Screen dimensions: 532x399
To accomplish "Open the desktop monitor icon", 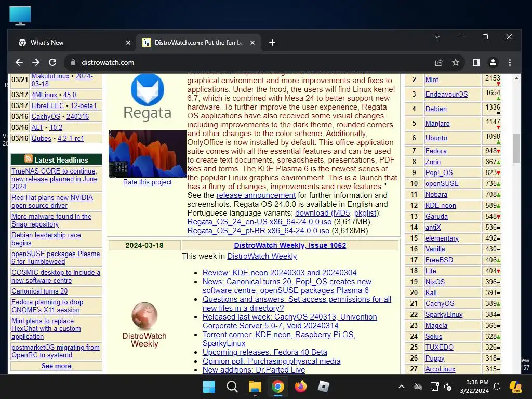I will (20, 16).
